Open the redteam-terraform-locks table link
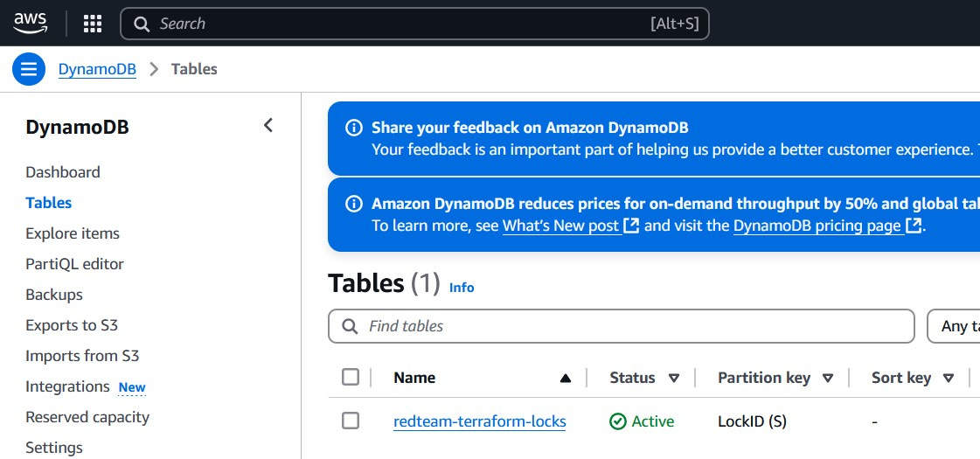This screenshot has height=459, width=980. 479,421
